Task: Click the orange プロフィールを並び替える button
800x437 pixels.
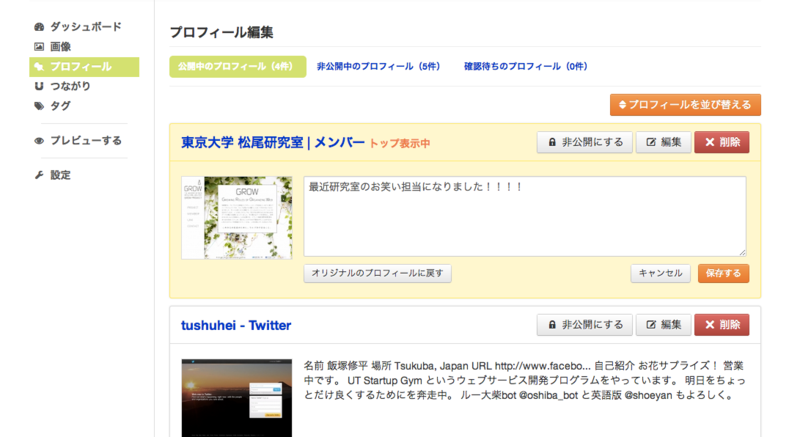Action: coord(685,105)
